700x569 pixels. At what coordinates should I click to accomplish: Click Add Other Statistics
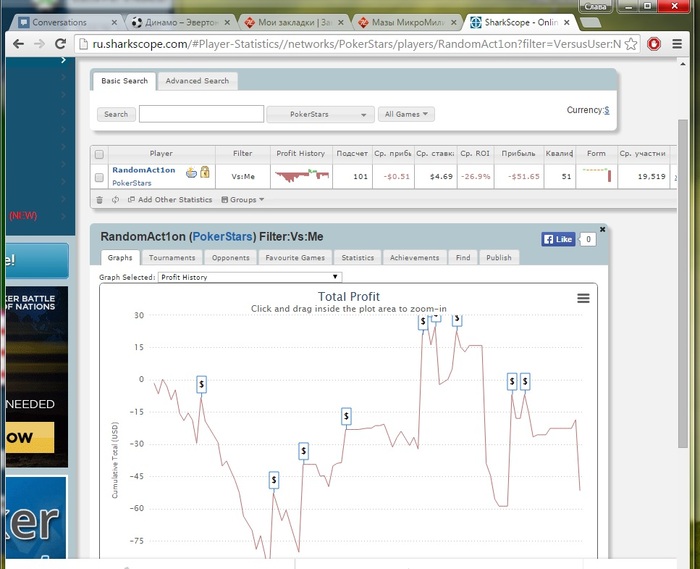click(170, 200)
